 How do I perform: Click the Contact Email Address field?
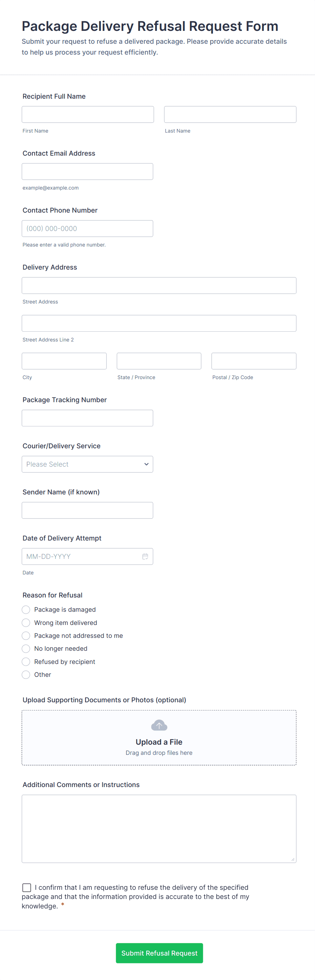[87, 172]
